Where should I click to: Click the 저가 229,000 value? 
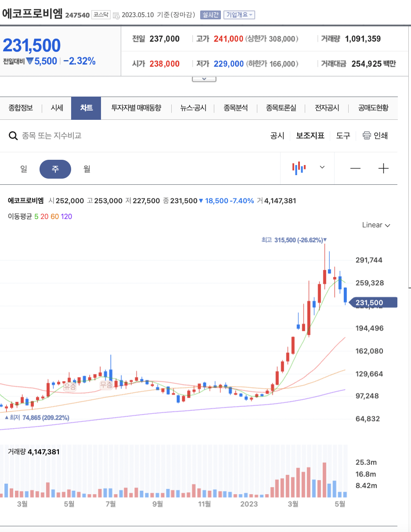228,64
